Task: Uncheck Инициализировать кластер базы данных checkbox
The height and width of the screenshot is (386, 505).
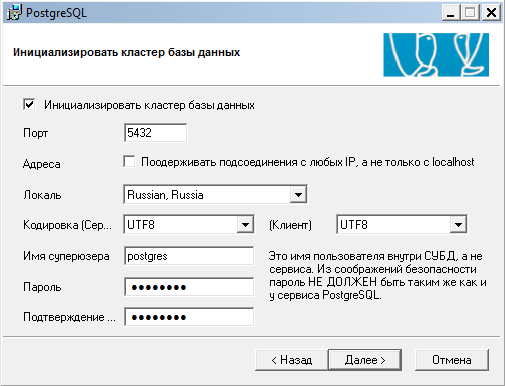Action: coord(29,105)
